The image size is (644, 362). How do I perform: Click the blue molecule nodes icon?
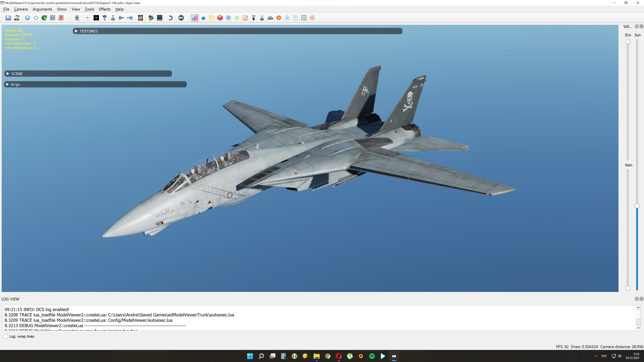click(287, 18)
